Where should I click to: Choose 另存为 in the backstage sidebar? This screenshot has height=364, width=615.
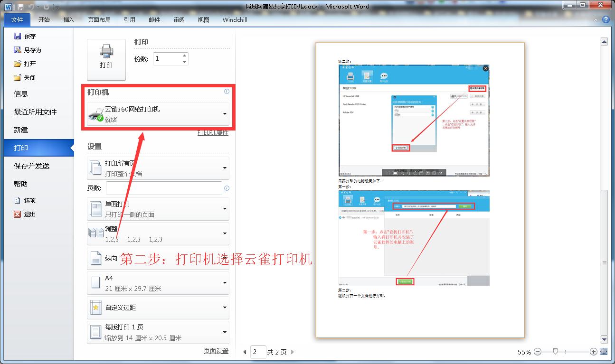pyautogui.click(x=28, y=50)
